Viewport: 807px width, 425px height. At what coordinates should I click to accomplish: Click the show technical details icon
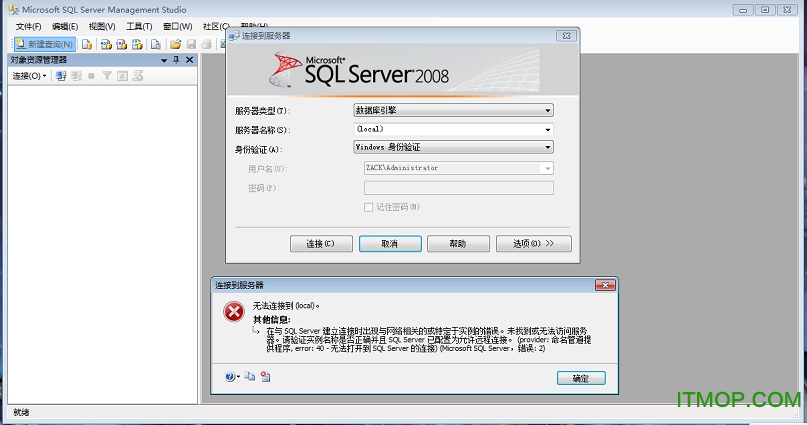(266, 377)
